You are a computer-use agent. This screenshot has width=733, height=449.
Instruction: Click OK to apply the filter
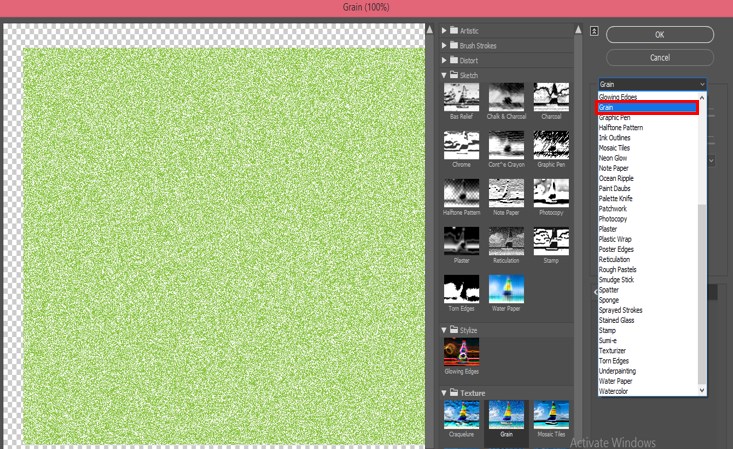click(660, 35)
